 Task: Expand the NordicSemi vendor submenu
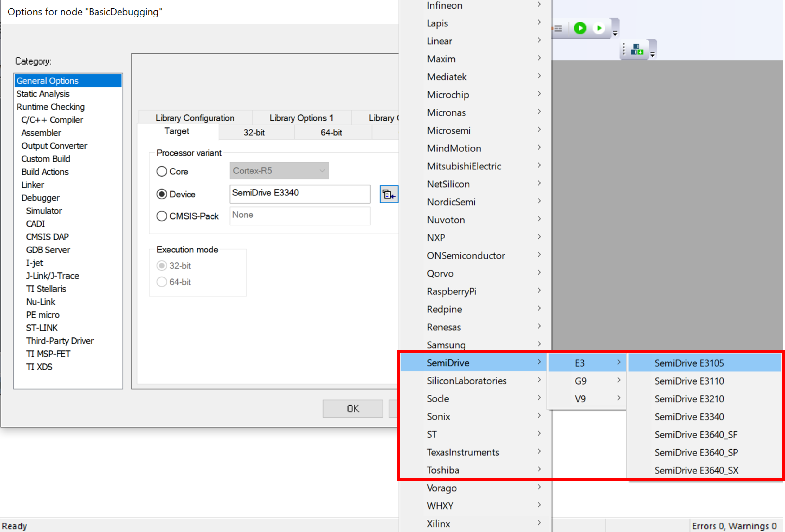475,202
